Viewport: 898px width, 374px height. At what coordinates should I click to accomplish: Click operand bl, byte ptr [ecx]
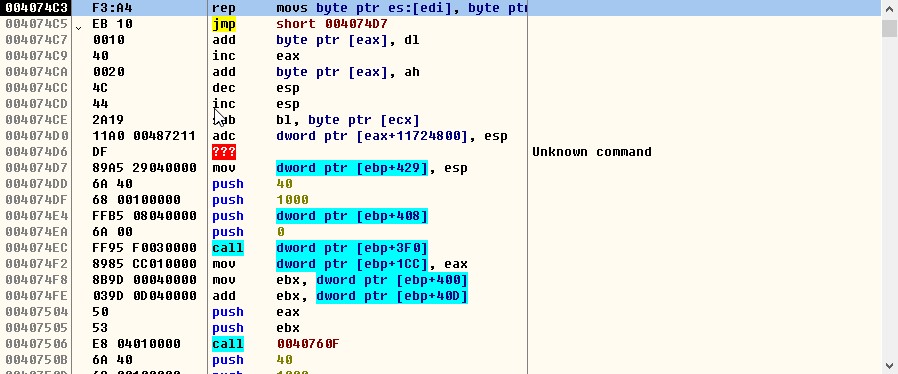pos(348,120)
